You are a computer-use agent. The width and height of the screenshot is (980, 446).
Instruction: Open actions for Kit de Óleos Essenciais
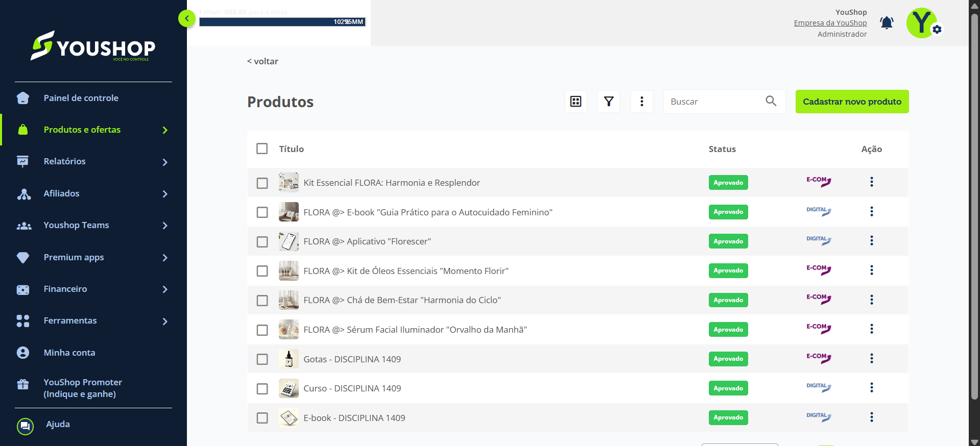point(872,270)
